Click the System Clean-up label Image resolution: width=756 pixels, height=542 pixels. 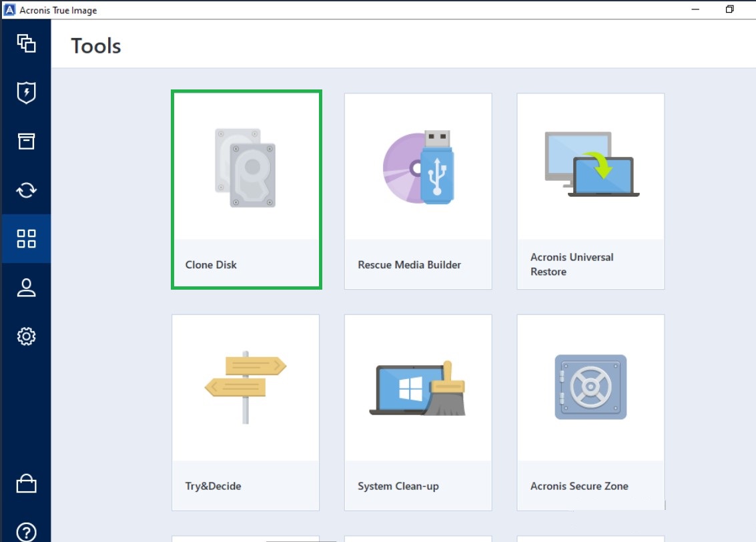coord(398,486)
